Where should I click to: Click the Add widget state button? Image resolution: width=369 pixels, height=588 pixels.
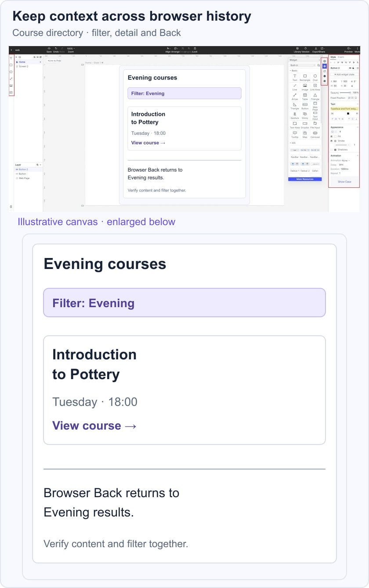tap(344, 75)
